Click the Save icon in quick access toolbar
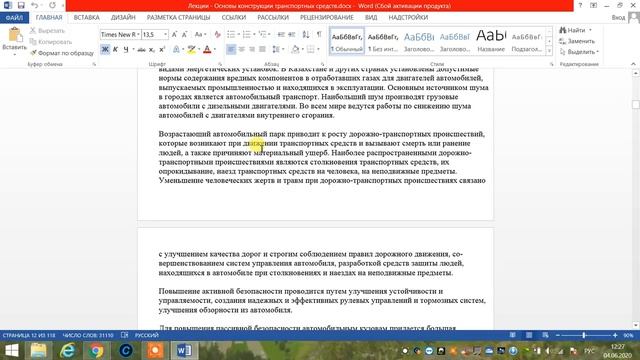This screenshot has width=640, height=360. (21, 5)
